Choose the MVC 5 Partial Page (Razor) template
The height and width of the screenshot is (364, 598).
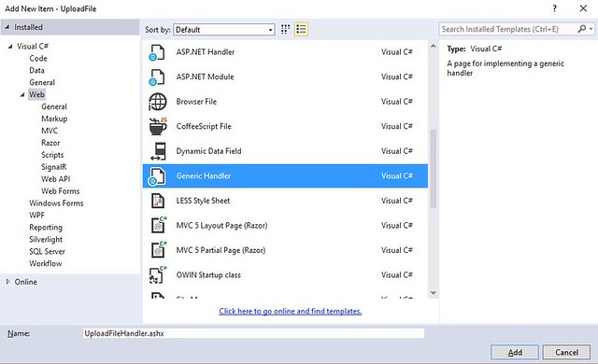[x=285, y=250]
